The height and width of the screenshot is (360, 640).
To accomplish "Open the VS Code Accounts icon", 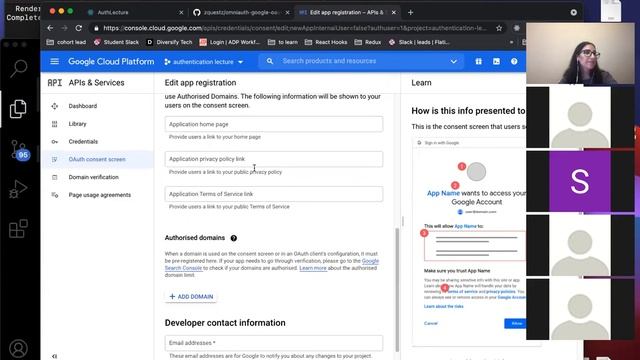I will tap(18, 348).
